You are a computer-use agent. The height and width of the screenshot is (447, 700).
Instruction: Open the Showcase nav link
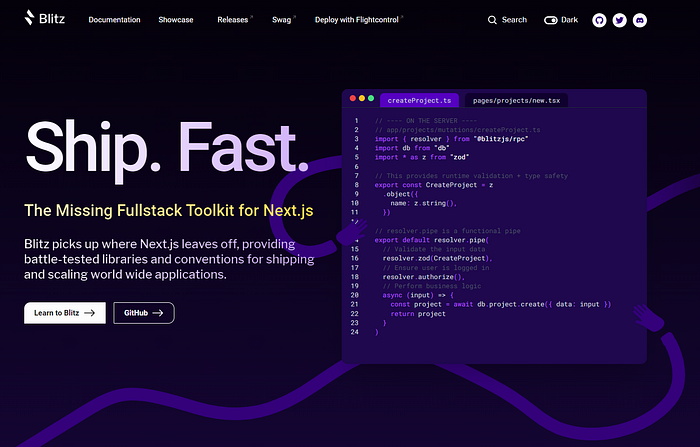pos(176,20)
